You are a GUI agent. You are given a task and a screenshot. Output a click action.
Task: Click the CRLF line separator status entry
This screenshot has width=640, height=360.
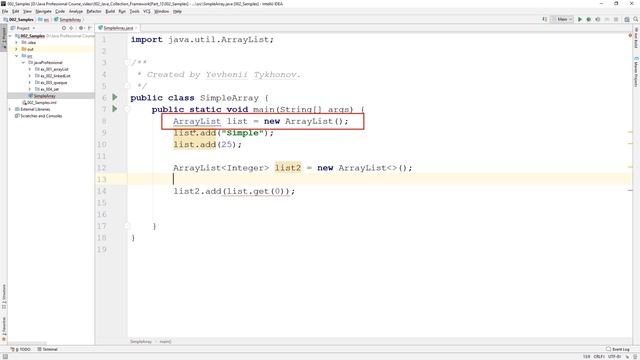tap(599, 356)
